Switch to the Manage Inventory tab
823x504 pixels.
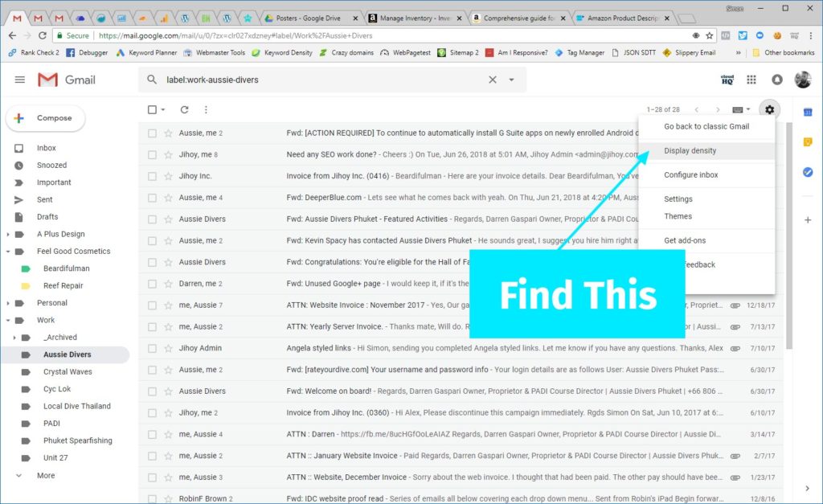pos(415,18)
